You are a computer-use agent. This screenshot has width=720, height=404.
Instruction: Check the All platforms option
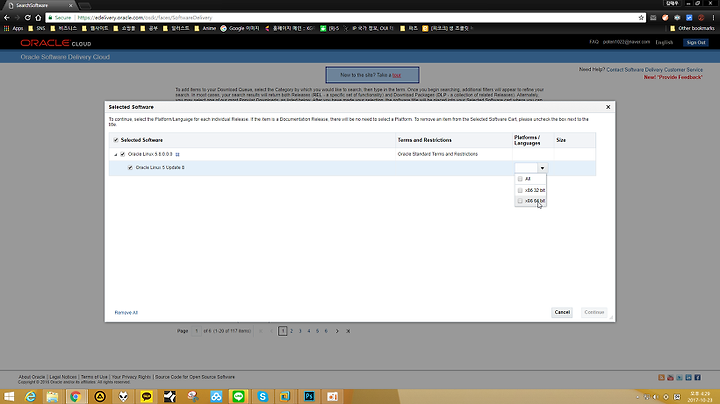point(520,179)
